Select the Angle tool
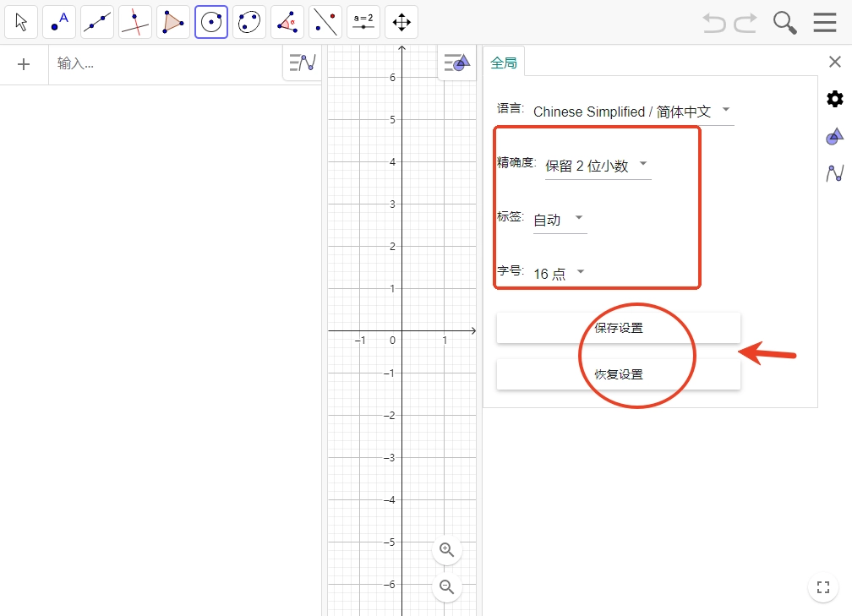 point(287,22)
